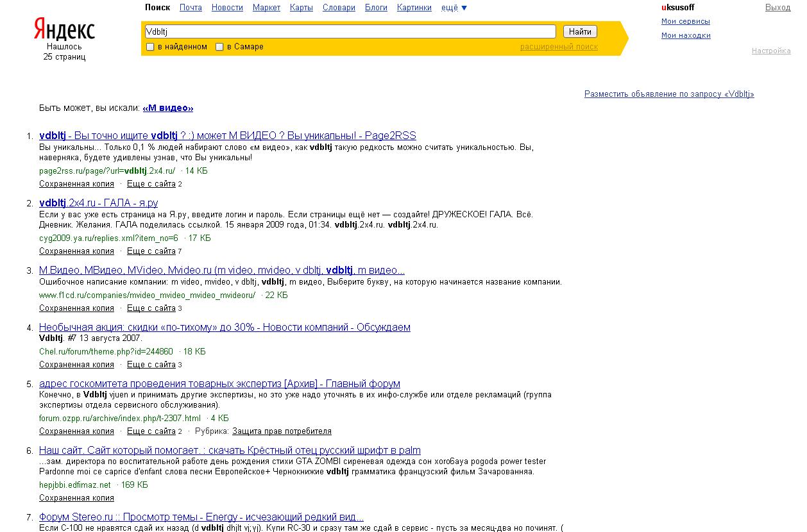Expand the 'ещё' dropdown menu
This screenshot has width=807, height=532.
(x=454, y=8)
